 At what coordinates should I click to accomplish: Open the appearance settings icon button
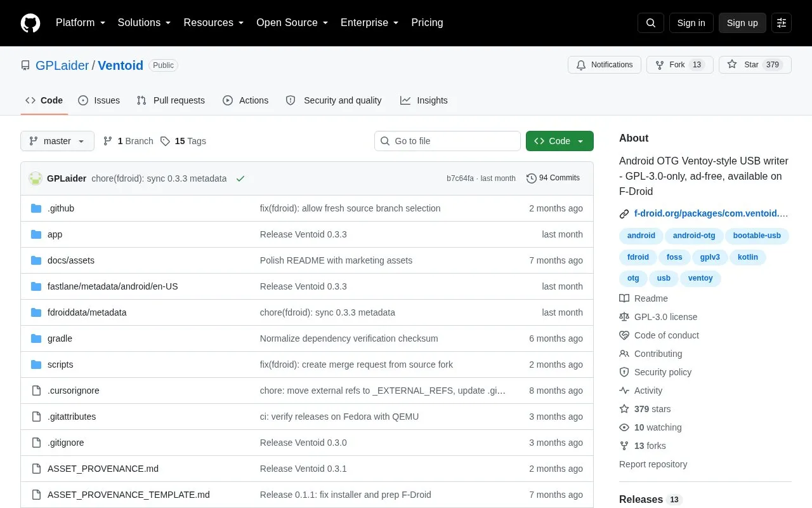782,23
